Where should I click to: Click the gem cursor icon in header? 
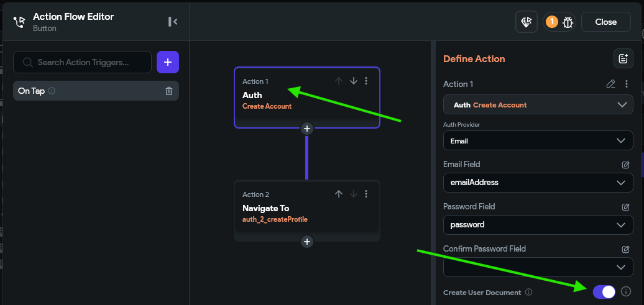click(x=527, y=22)
